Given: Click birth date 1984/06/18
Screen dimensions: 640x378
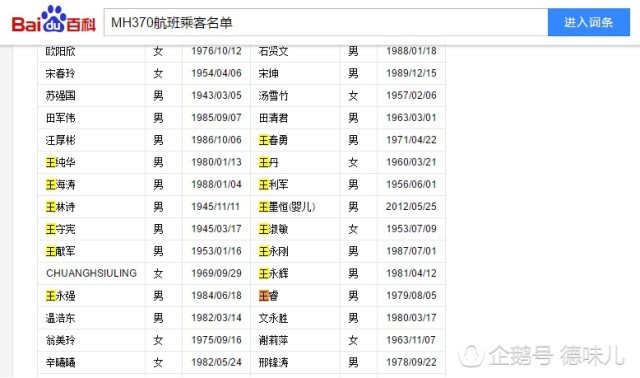Looking at the screenshot, I should pyautogui.click(x=216, y=296).
